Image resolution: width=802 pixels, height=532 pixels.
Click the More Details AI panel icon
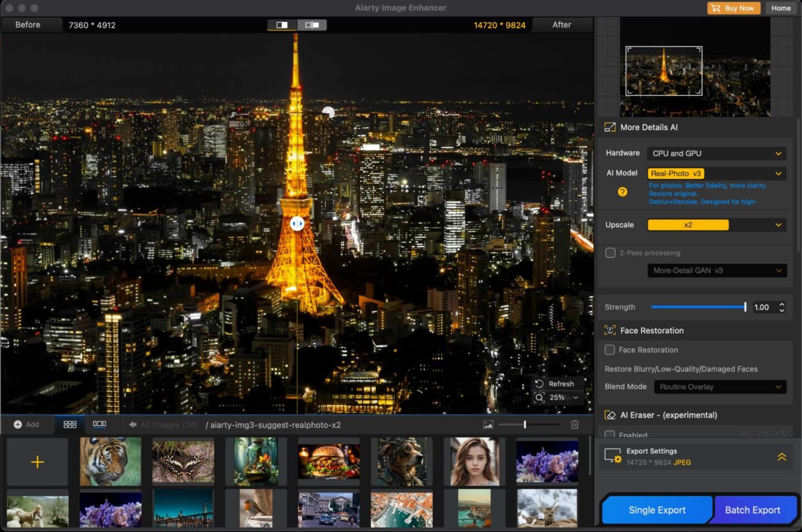pos(610,127)
